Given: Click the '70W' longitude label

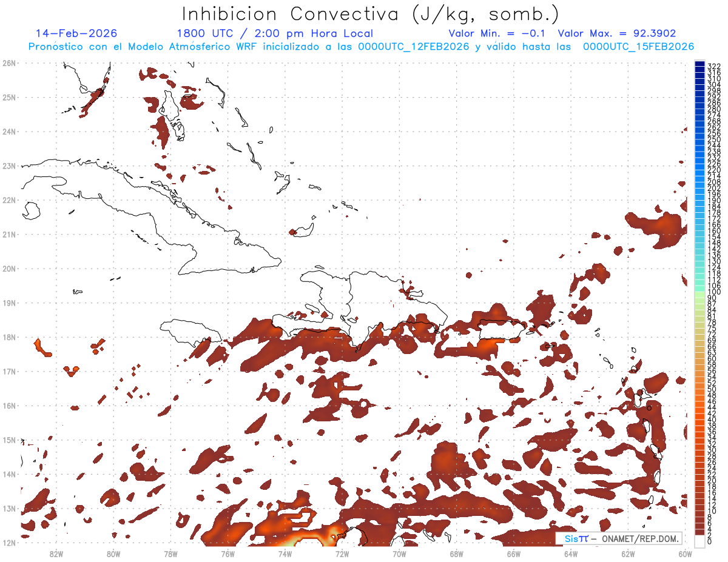Looking at the screenshot, I should pos(399,554).
